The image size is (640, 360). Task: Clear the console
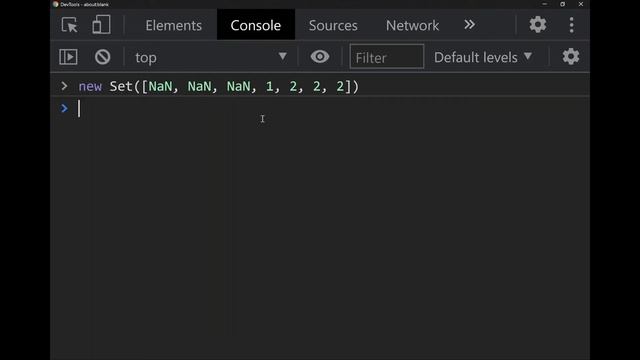click(102, 57)
